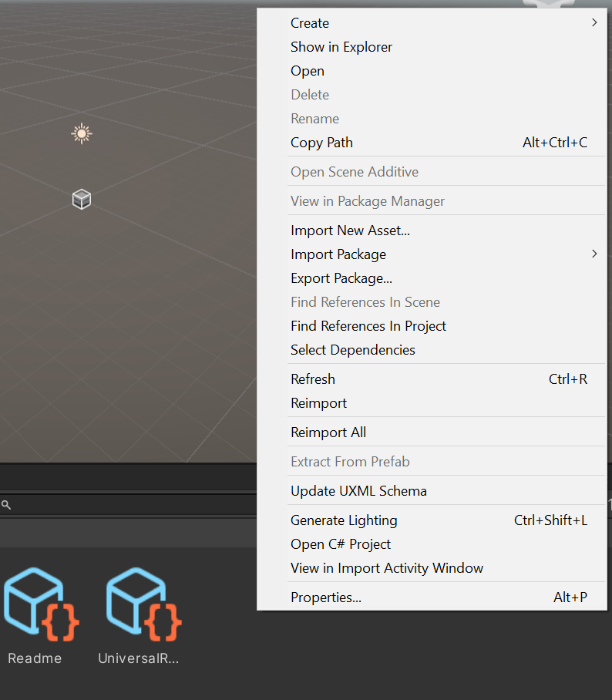The height and width of the screenshot is (700, 612).
Task: Open Properties... from the context menu
Action: pos(432,597)
